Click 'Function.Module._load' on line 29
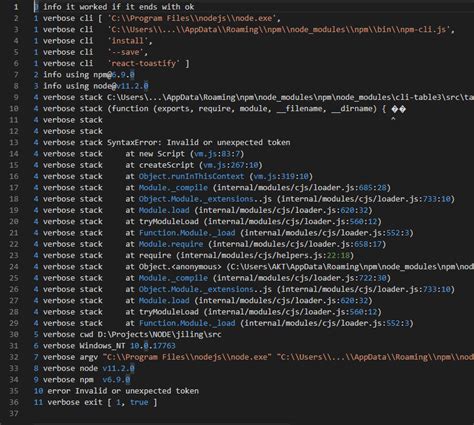This screenshot has height=425, width=474. (x=187, y=323)
